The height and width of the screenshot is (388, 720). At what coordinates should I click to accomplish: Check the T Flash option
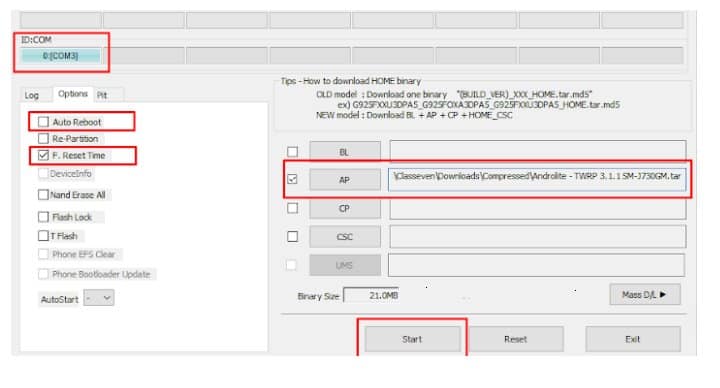click(x=43, y=236)
